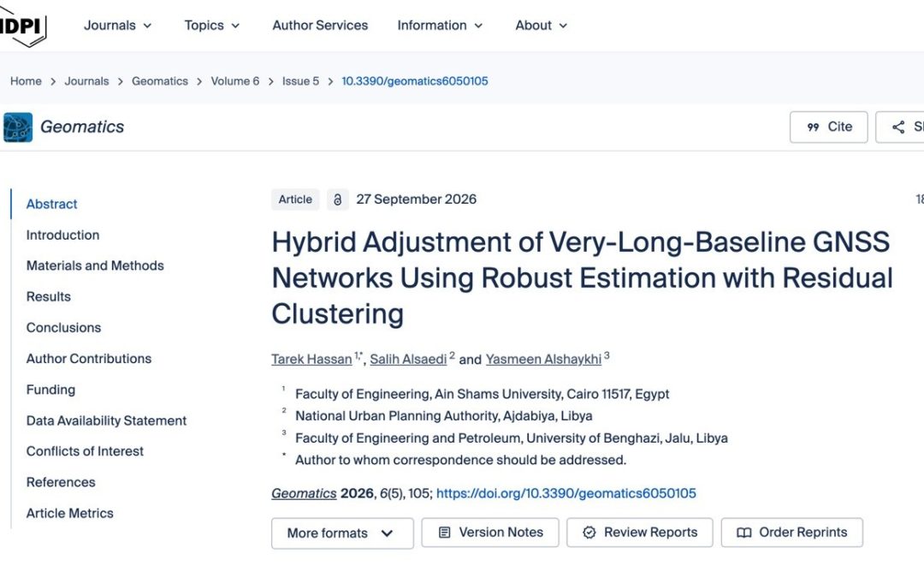Open the More formats dropdown
The image size is (924, 578).
(342, 533)
